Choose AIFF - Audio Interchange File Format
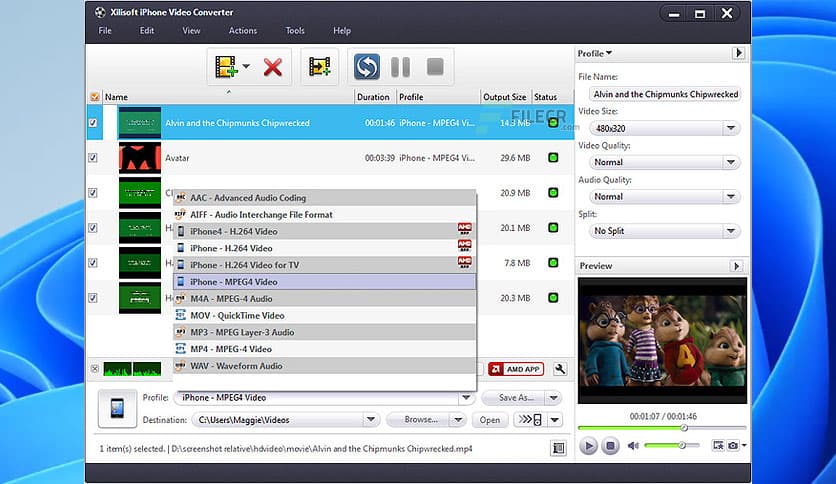This screenshot has height=484, width=836. click(x=324, y=215)
